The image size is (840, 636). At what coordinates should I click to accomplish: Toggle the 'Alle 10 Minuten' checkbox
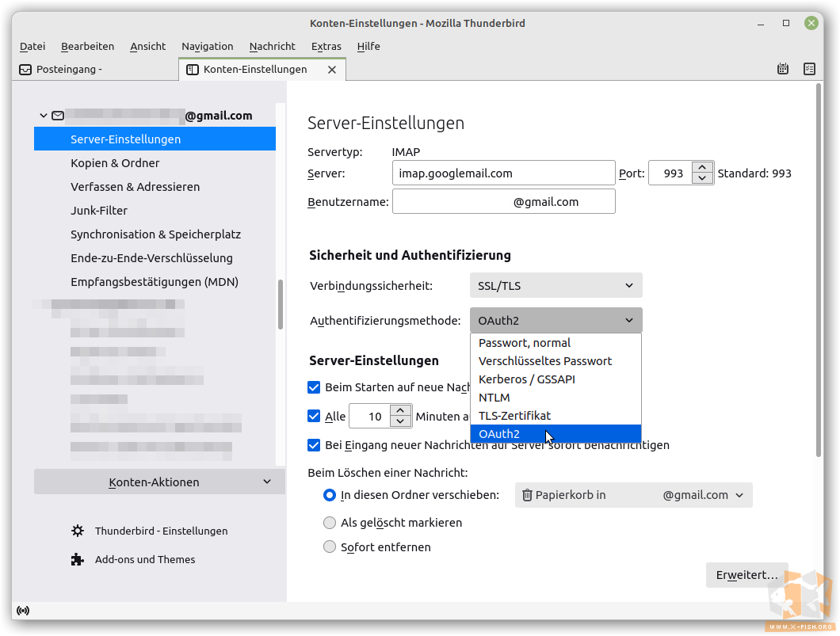click(x=314, y=416)
